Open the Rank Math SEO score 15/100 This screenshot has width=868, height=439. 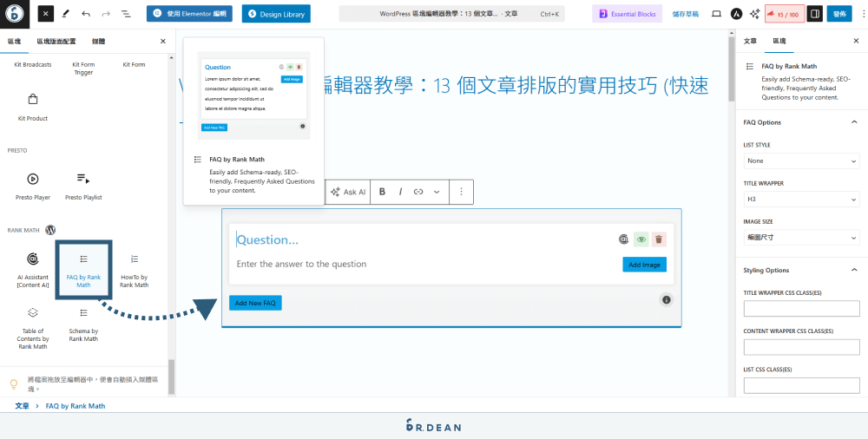tap(785, 14)
